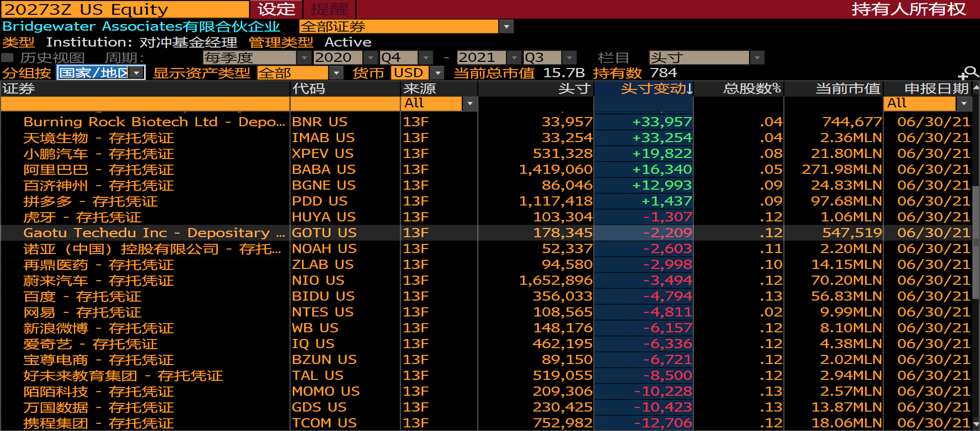Click the 271.98MLN market value cell
The image size is (980, 431).
pos(842,170)
